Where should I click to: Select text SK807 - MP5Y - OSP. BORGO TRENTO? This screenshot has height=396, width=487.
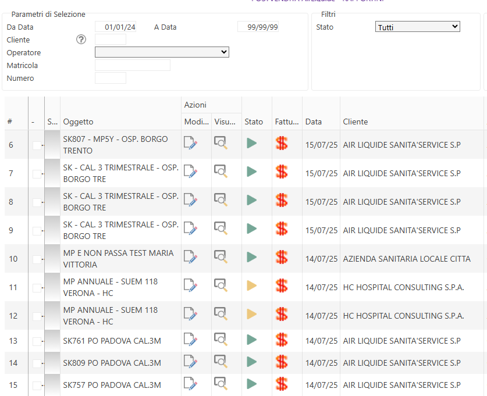pyautogui.click(x=115, y=145)
